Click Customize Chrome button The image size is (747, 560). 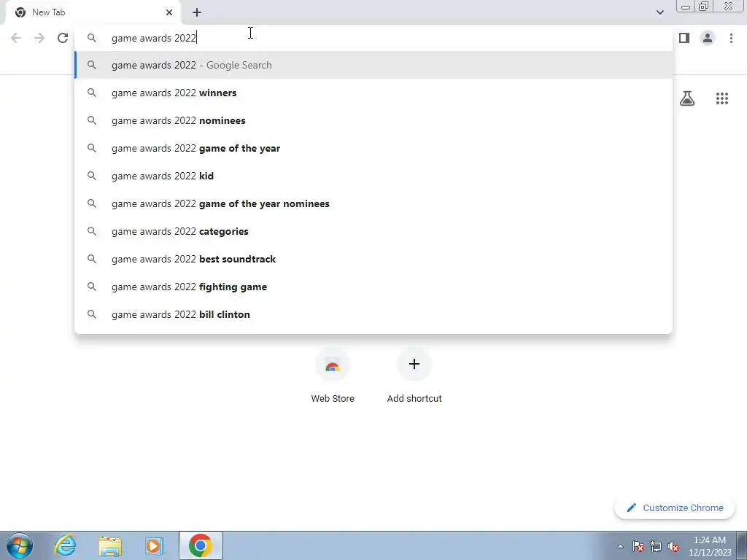pos(675,507)
